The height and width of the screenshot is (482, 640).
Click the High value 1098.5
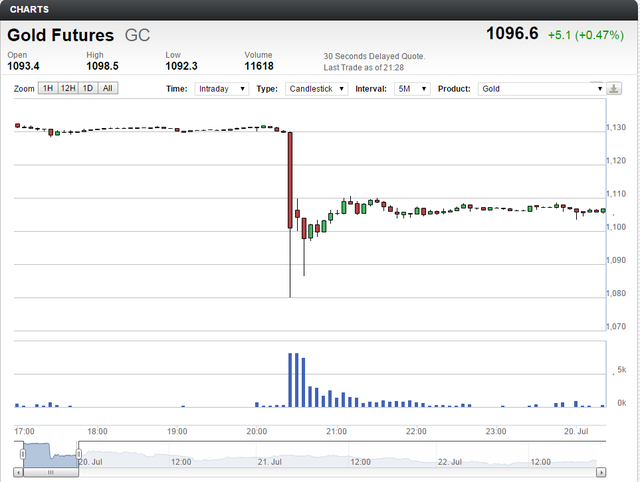coord(102,66)
